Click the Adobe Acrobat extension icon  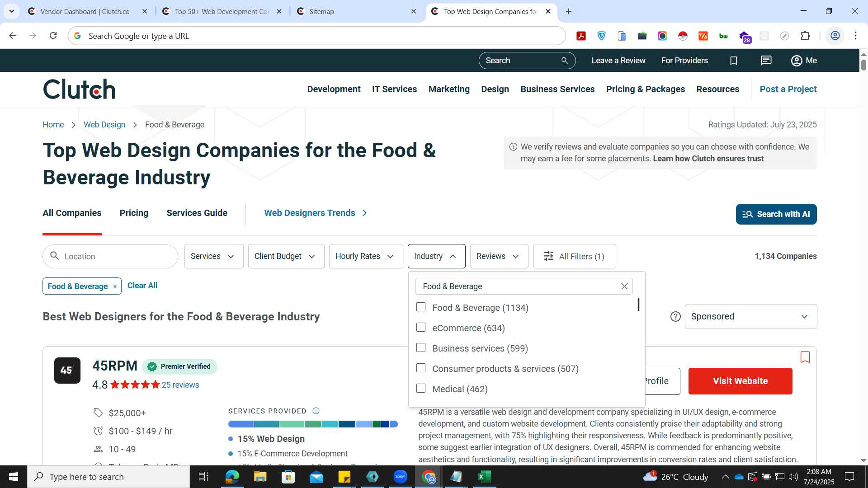(581, 36)
